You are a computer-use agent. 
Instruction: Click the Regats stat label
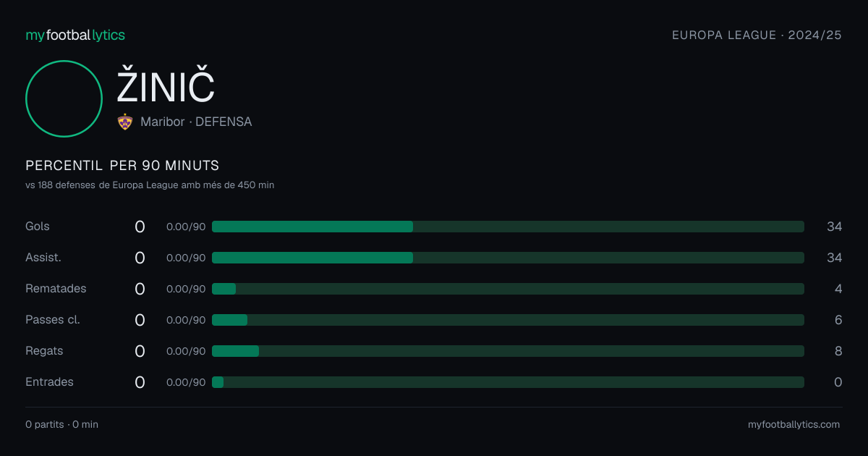(44, 351)
